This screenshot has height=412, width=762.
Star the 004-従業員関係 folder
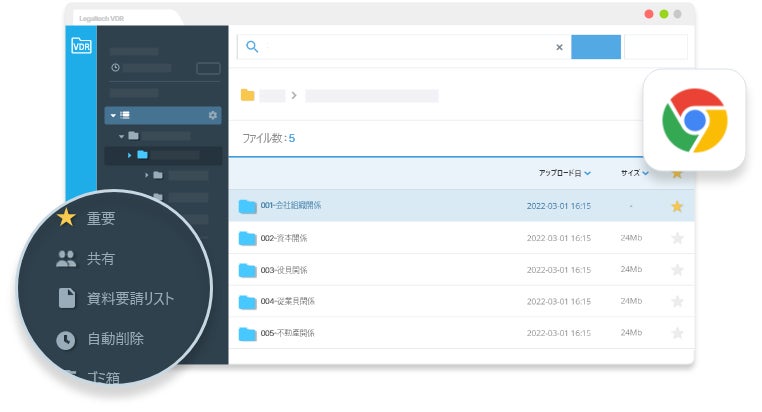(x=677, y=302)
